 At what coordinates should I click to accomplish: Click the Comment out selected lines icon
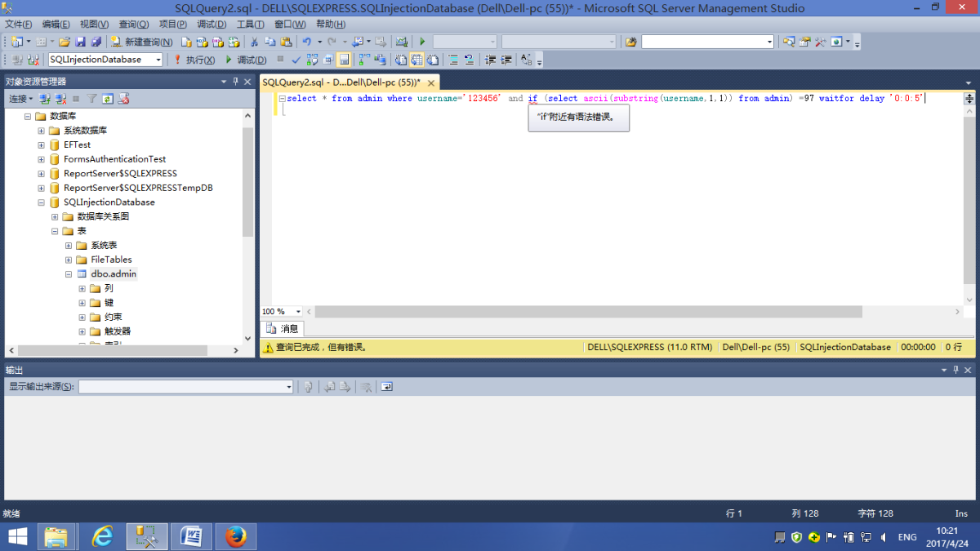(x=453, y=60)
